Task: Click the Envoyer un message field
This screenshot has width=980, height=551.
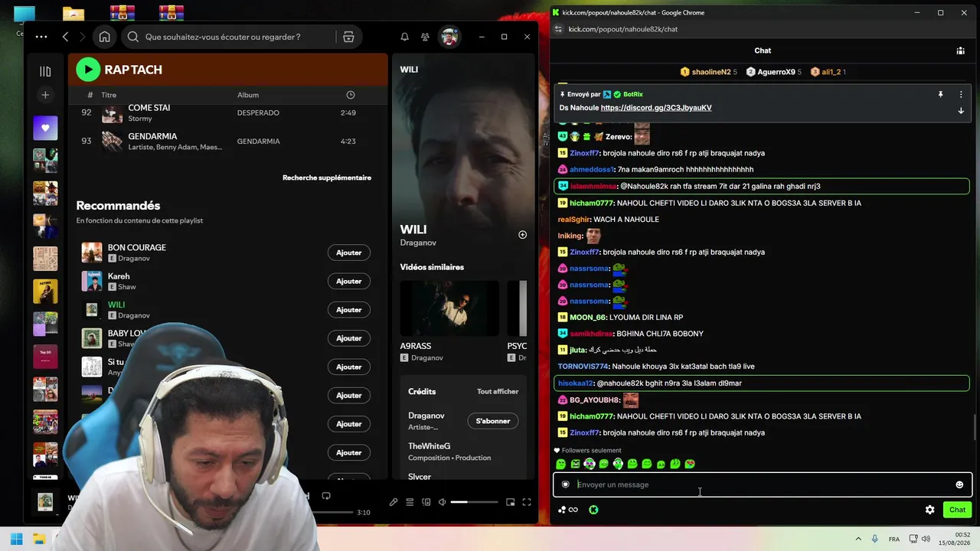Action: pyautogui.click(x=763, y=484)
